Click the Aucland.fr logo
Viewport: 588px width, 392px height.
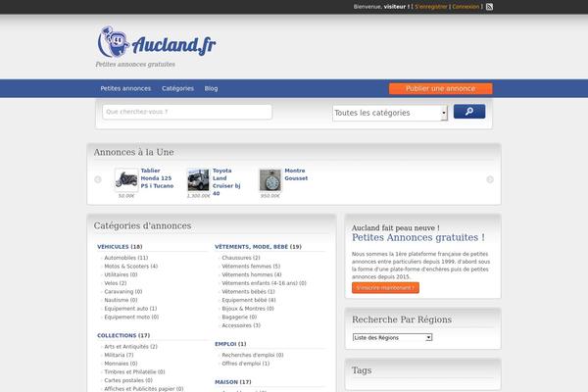point(157,43)
